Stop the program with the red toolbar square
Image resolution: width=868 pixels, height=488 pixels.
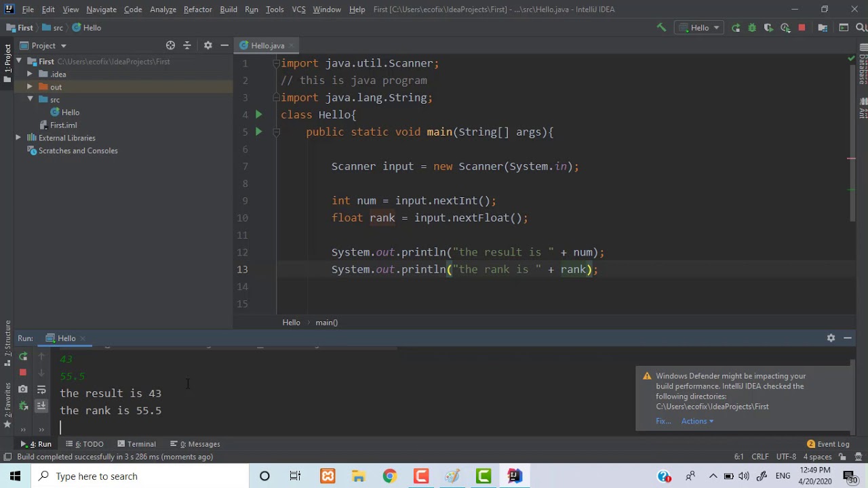[802, 28]
